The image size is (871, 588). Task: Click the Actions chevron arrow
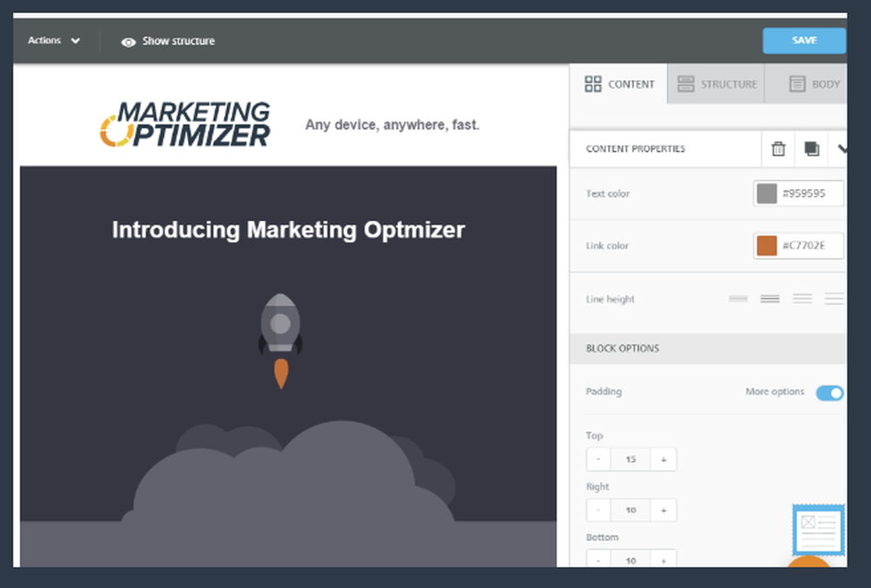point(75,41)
